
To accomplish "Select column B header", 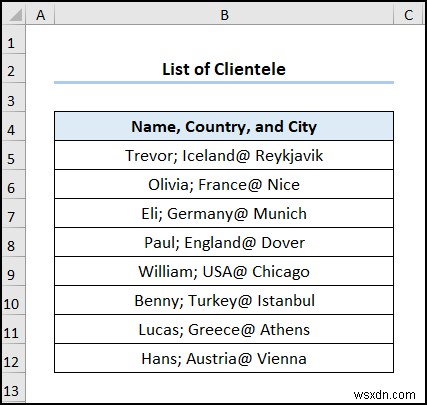I will click(224, 15).
